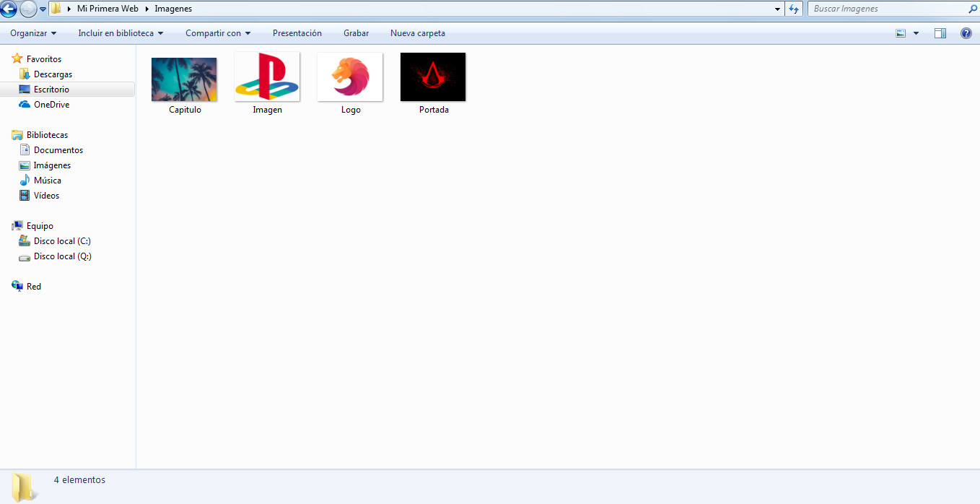Select Favoritos in navigation pane

point(44,59)
